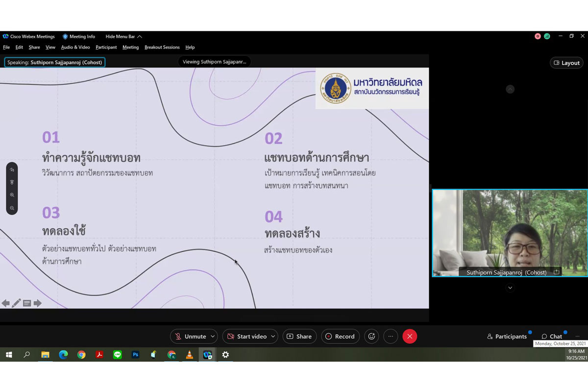Expand audio options arrow beside Unmute
588x392 pixels.
coord(213,336)
